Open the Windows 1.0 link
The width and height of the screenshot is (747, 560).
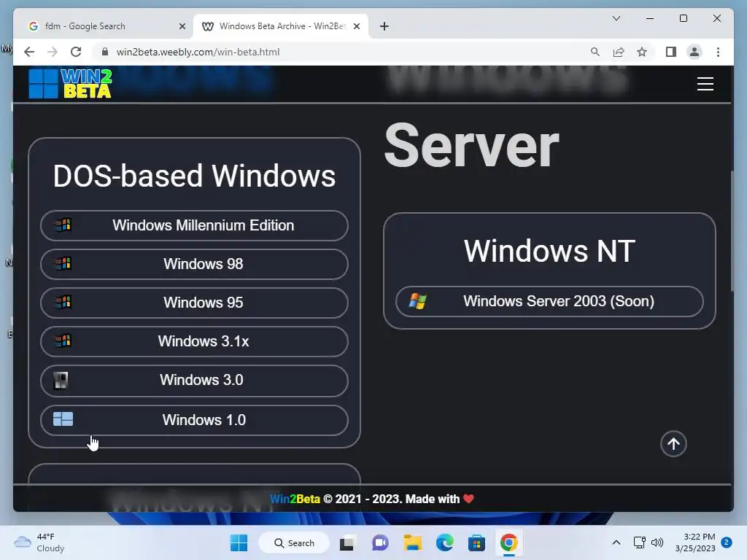pos(194,420)
